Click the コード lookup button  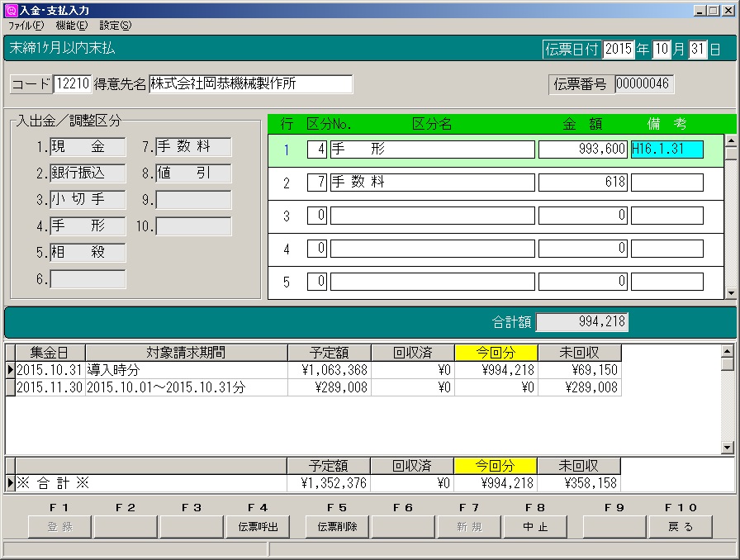(x=31, y=84)
